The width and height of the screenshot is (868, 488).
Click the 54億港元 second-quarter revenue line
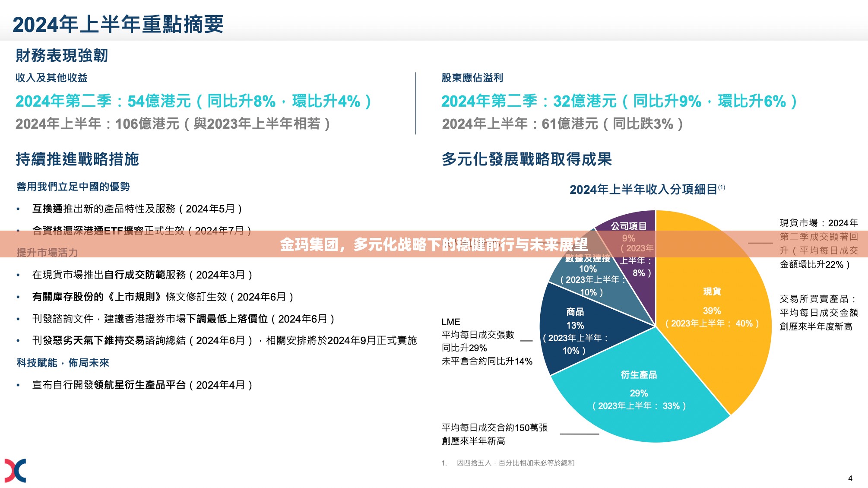[193, 101]
